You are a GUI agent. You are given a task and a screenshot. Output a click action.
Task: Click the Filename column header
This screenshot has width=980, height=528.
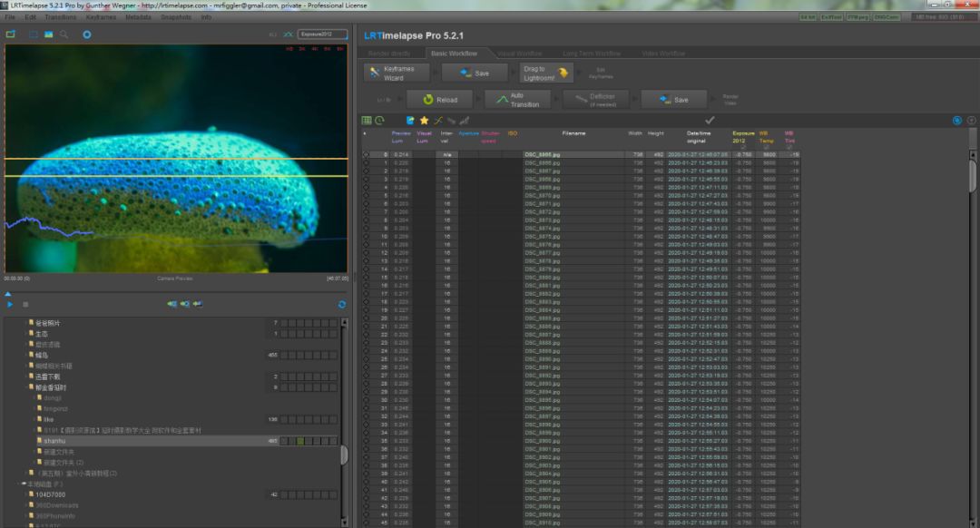573,133
